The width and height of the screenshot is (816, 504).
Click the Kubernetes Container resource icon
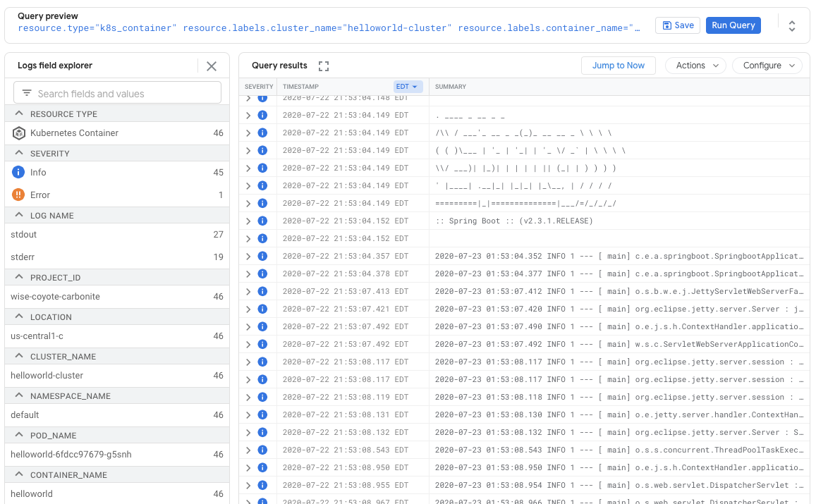coord(18,133)
